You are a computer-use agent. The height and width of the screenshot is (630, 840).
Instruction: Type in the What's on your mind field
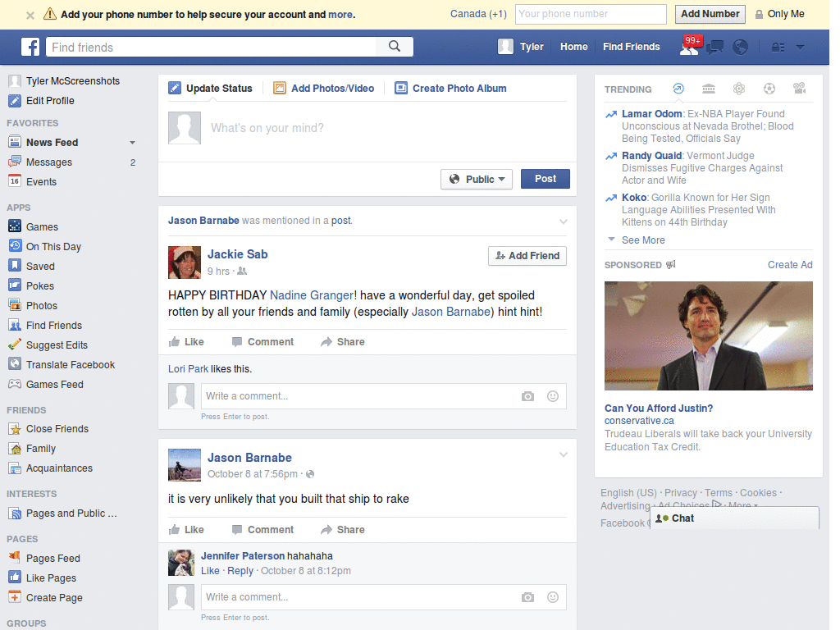point(328,128)
